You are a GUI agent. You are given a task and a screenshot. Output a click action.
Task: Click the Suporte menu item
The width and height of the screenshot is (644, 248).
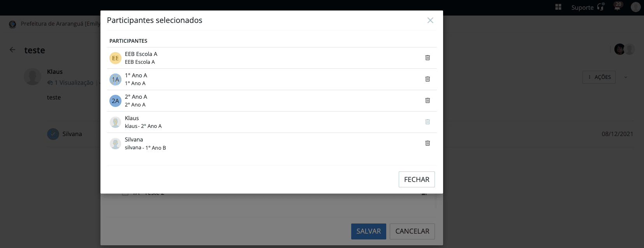[582, 7]
